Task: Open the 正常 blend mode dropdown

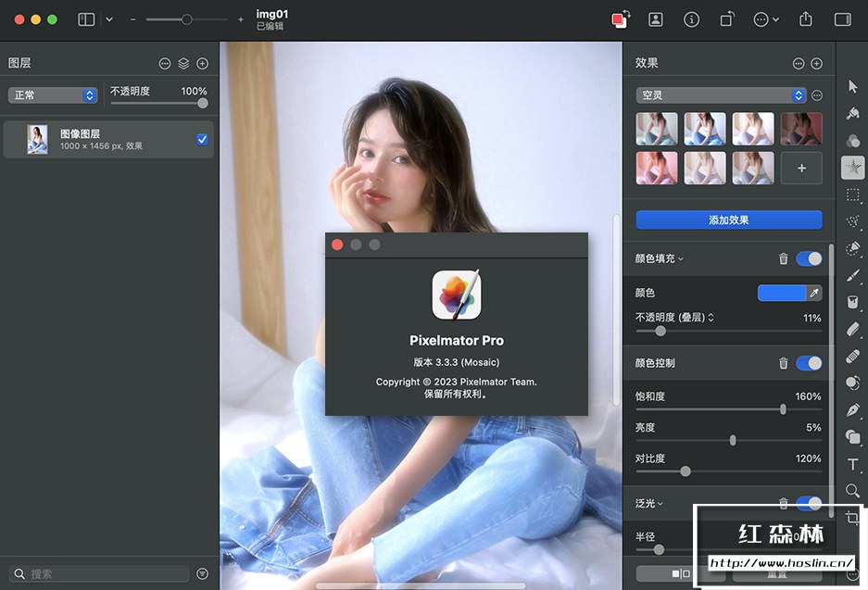Action: point(53,95)
